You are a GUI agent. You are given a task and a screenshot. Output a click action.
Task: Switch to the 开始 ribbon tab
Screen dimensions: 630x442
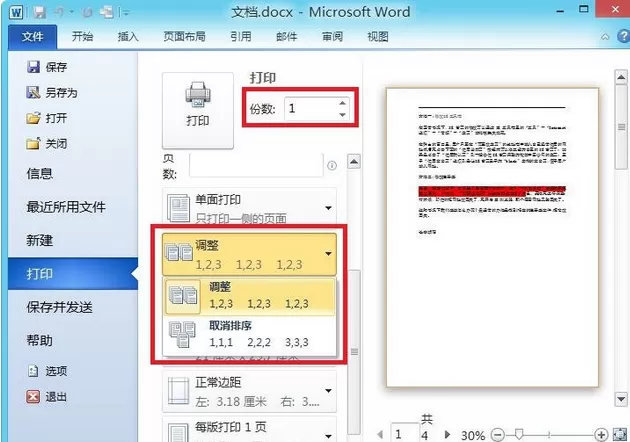pyautogui.click(x=82, y=37)
